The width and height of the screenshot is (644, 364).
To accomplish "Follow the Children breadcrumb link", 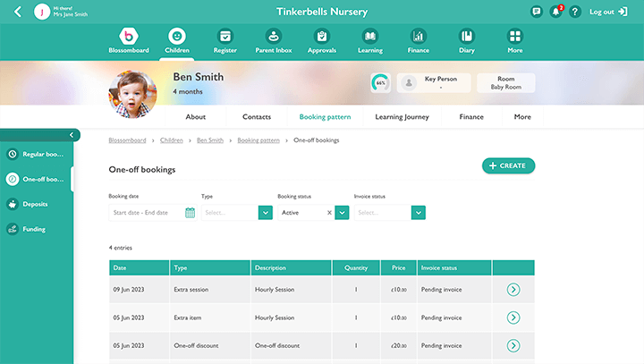I will (x=172, y=140).
